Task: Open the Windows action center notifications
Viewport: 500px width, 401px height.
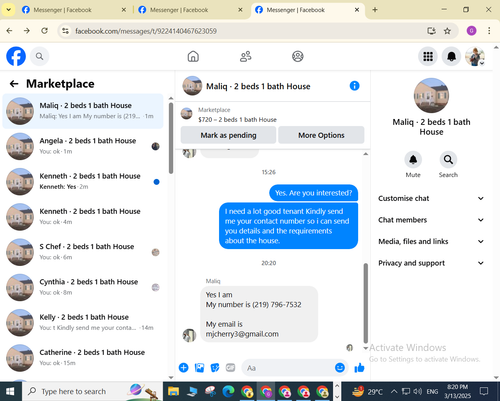Action: click(484, 391)
